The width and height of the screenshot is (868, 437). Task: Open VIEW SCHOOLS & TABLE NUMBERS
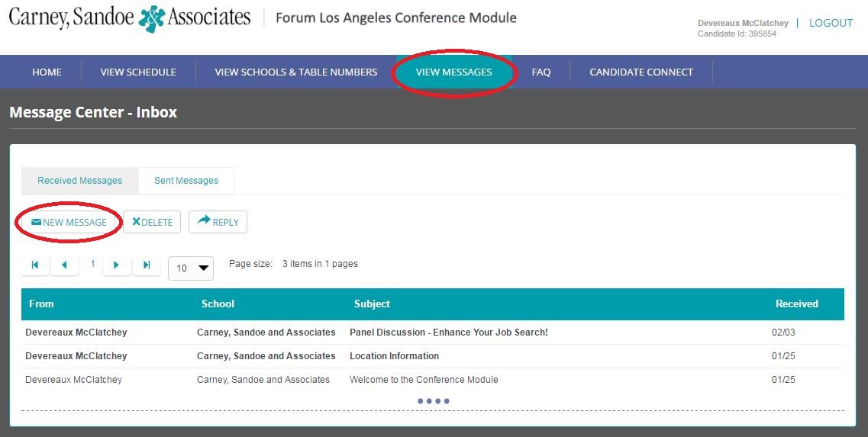pos(296,72)
